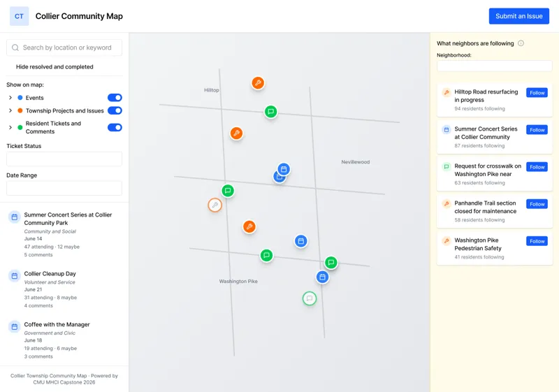Open Summer Concert Series at Collier Community Park event
Image resolution: width=559 pixels, height=392 pixels.
click(68, 219)
